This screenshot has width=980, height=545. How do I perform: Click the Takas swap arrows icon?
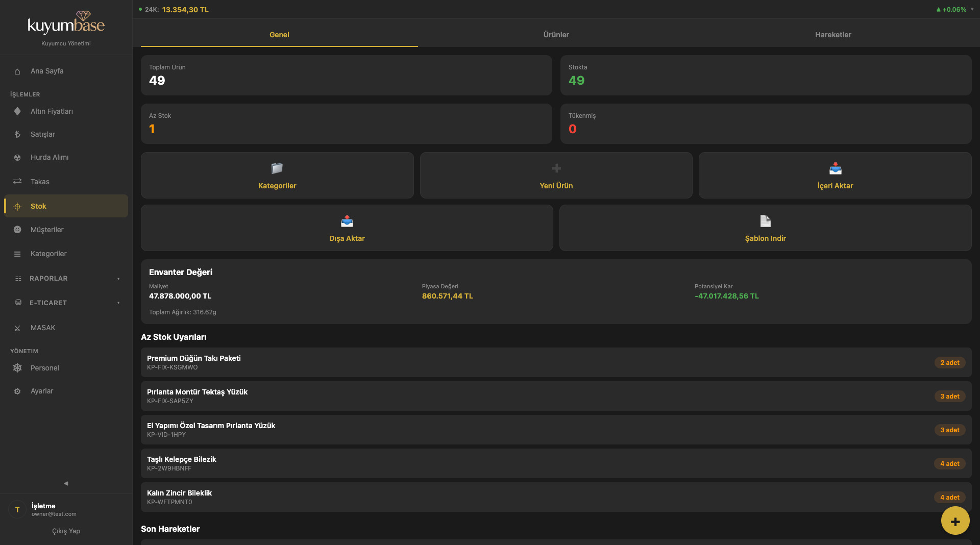17,181
